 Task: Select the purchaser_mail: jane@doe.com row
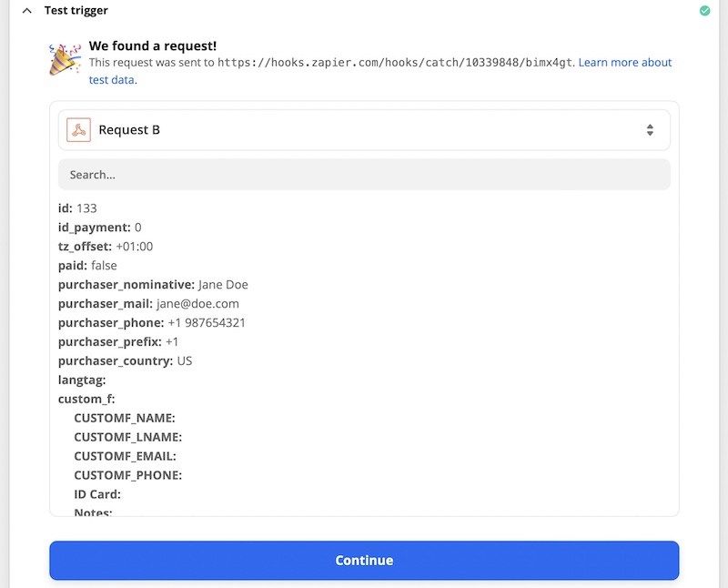(x=148, y=303)
